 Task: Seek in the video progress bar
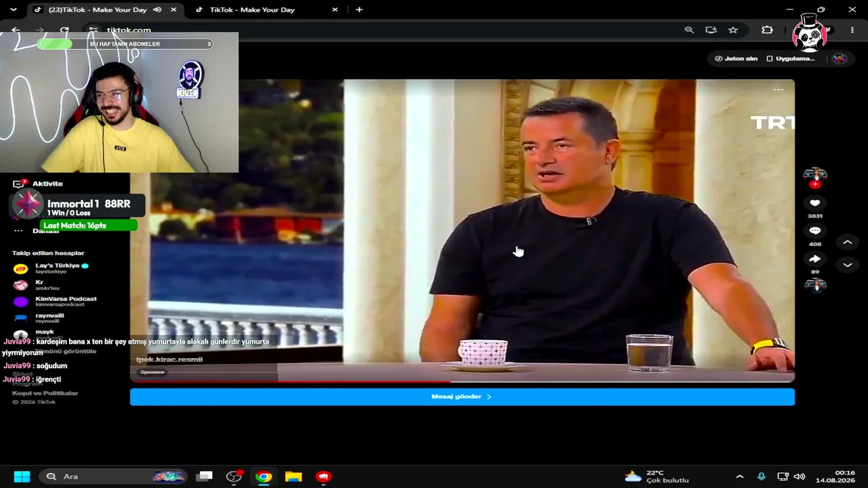point(462,382)
